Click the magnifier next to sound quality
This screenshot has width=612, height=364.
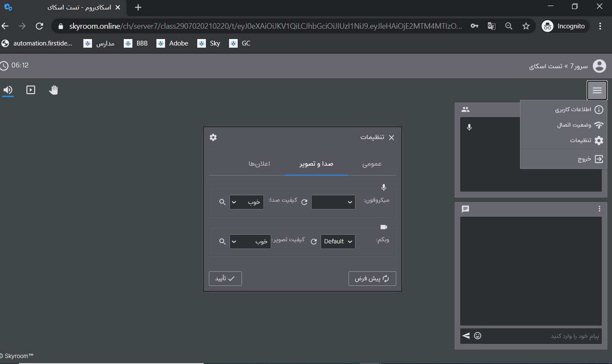pos(222,202)
